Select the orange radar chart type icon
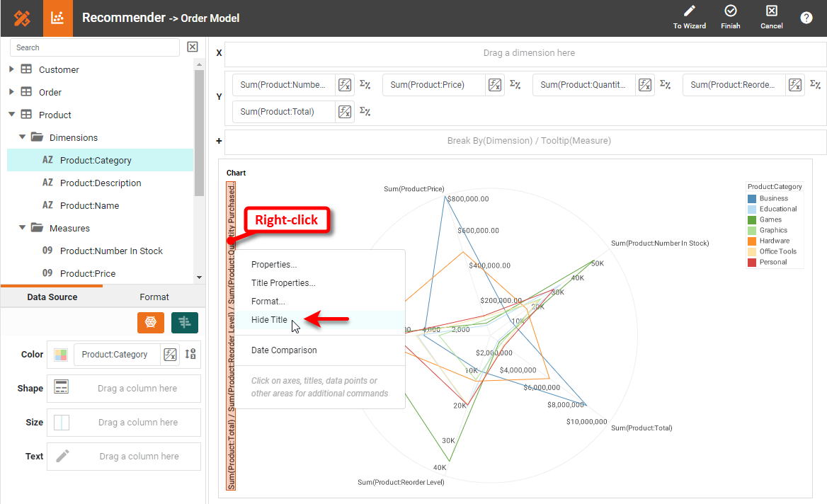 coord(150,323)
